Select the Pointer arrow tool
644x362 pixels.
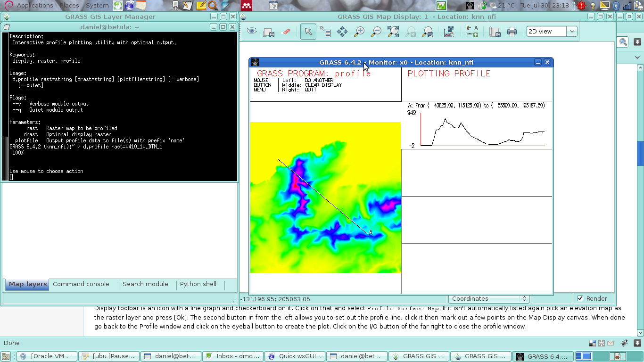point(308,32)
